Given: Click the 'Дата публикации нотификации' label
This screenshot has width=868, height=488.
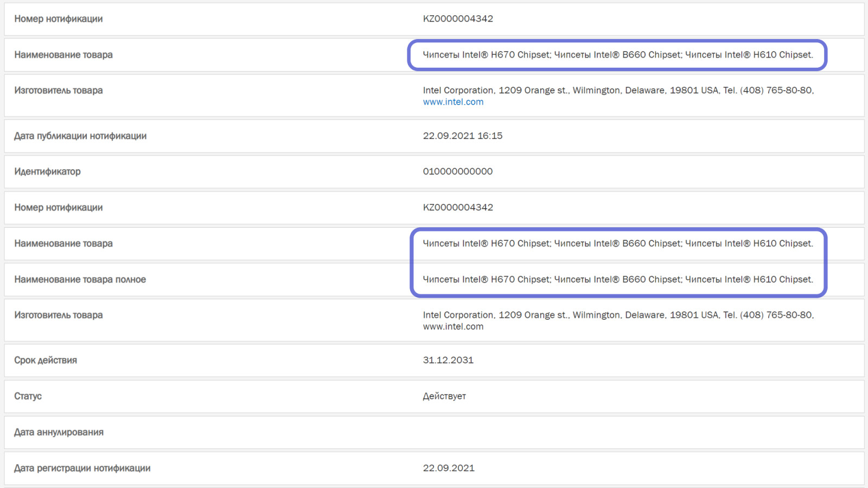Looking at the screenshot, I should (x=80, y=136).
